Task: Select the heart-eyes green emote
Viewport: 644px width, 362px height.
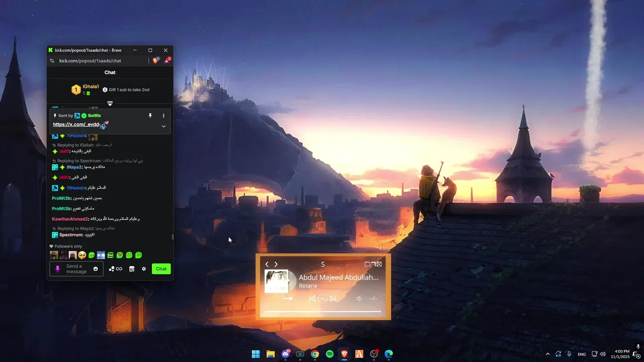Action: (120, 255)
